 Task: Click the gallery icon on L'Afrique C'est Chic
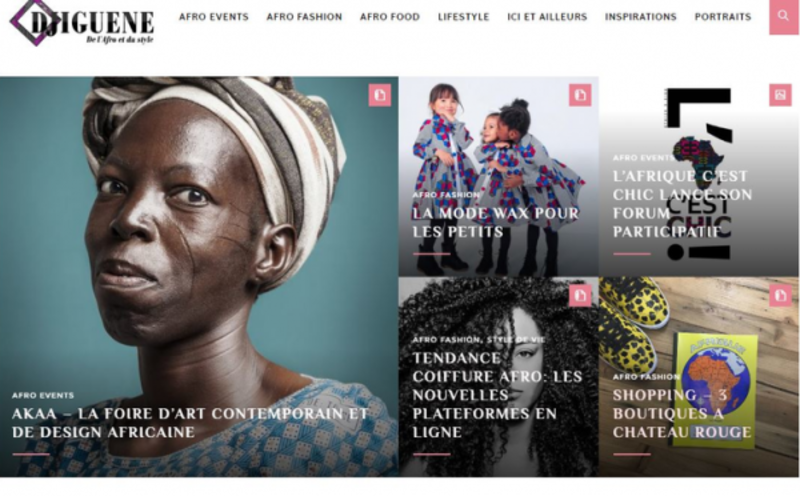(x=780, y=95)
